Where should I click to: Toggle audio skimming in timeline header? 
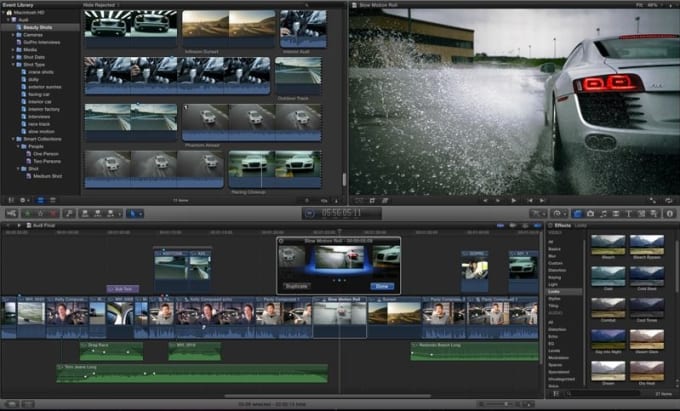tap(512, 225)
